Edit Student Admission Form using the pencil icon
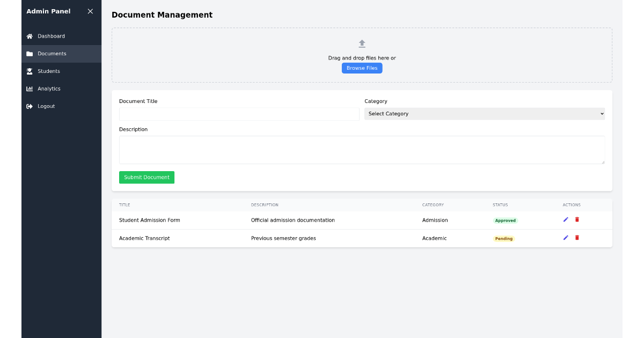644x338 pixels. 565,219
